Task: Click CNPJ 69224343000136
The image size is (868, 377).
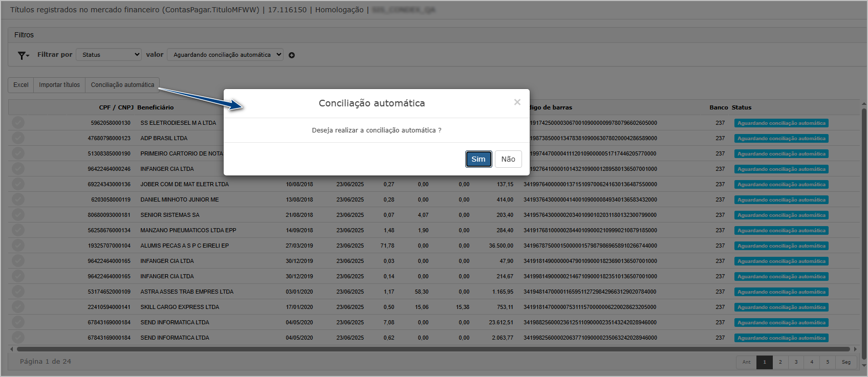Action: [x=109, y=184]
